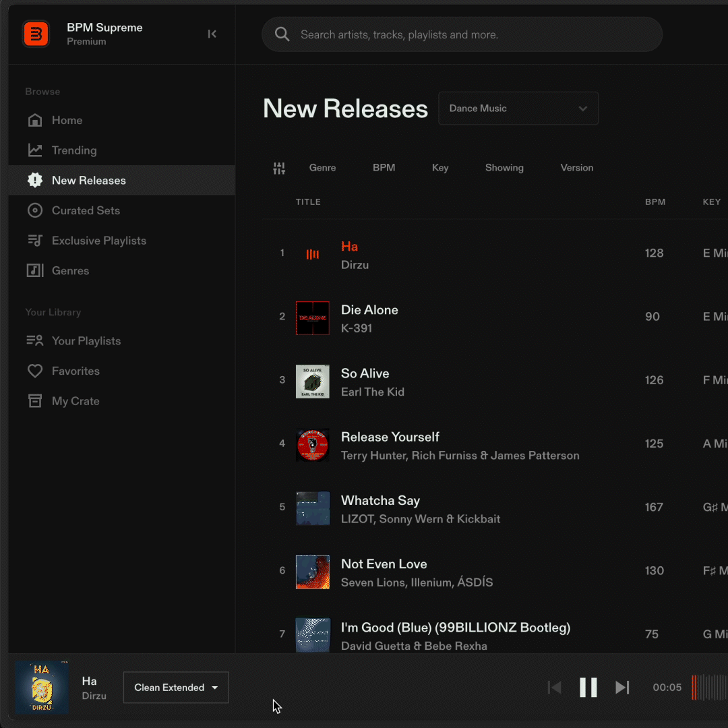Open Trending in sidebar
This screenshot has height=728, width=728.
(121, 150)
